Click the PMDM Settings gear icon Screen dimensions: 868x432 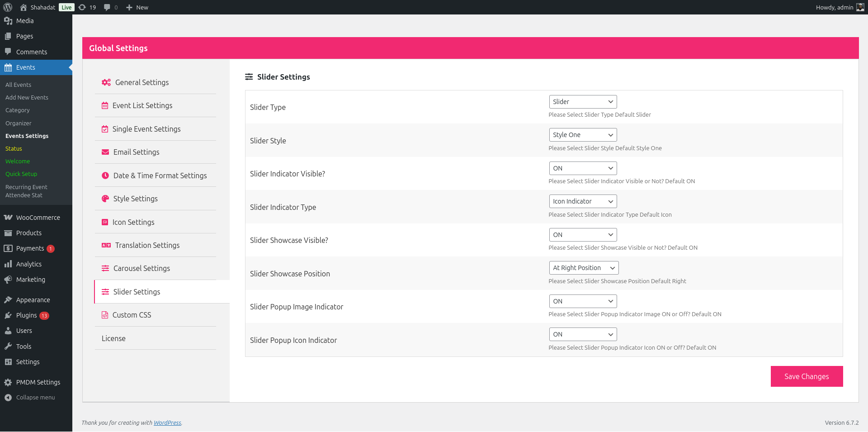click(8, 382)
